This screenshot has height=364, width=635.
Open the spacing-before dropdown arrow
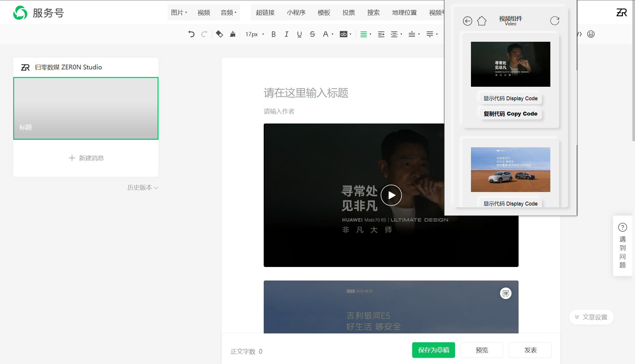(419, 34)
